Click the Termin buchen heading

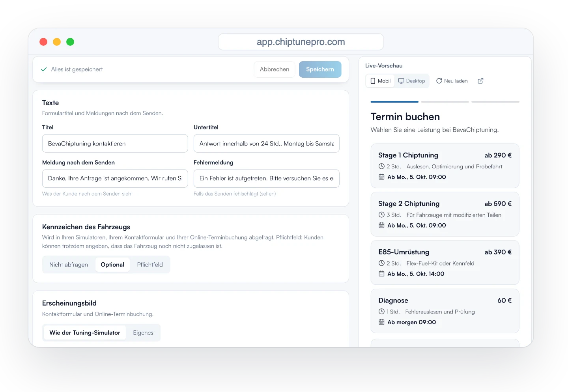click(405, 117)
